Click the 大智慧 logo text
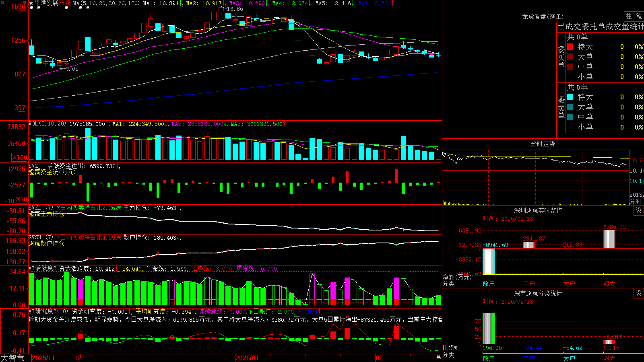This screenshot has width=644, height=362. coord(12,358)
